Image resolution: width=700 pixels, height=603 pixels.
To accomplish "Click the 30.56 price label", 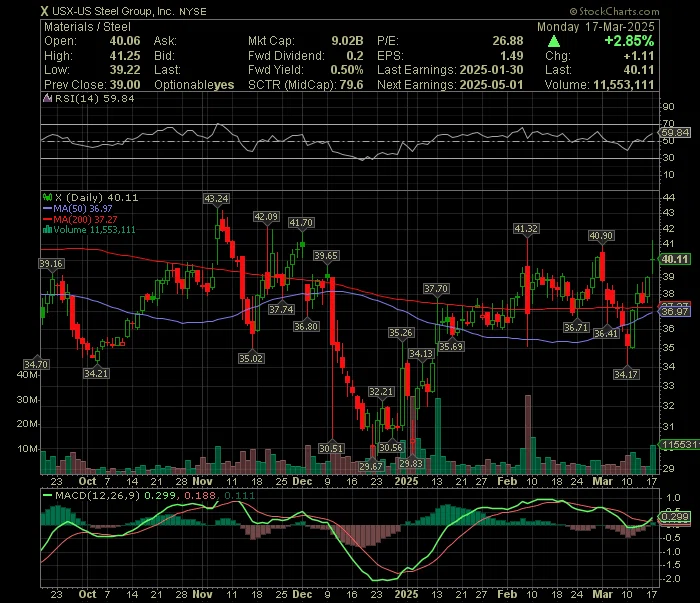I will pyautogui.click(x=391, y=448).
